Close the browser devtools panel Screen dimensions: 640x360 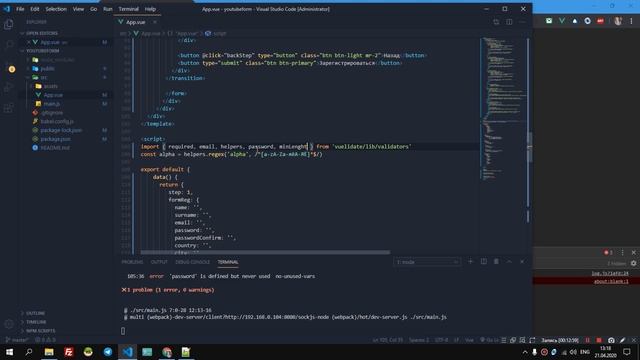[633, 253]
